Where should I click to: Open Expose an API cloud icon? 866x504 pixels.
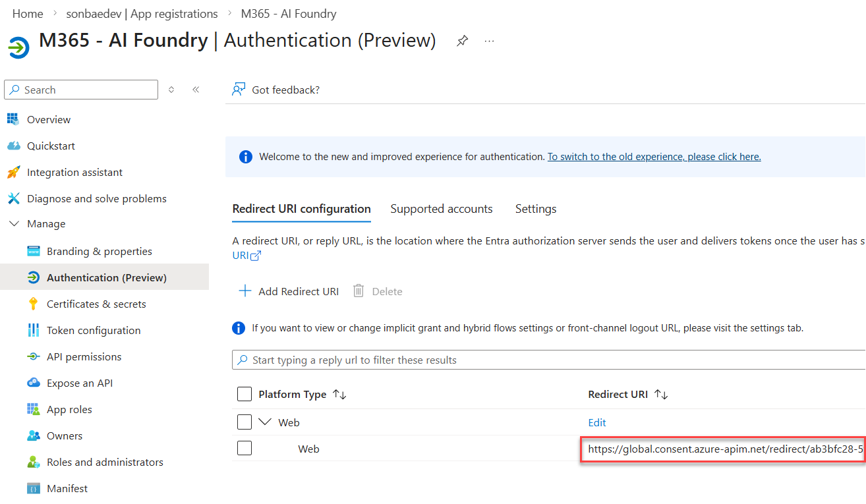34,383
